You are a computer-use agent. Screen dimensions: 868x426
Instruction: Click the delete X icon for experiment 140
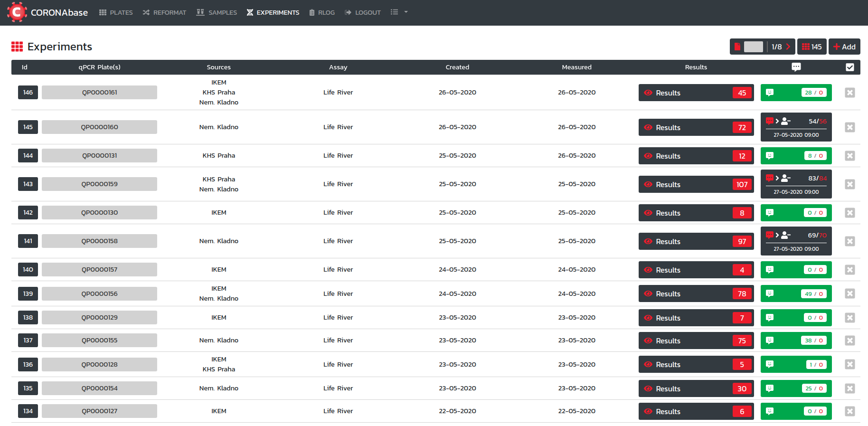click(x=849, y=270)
